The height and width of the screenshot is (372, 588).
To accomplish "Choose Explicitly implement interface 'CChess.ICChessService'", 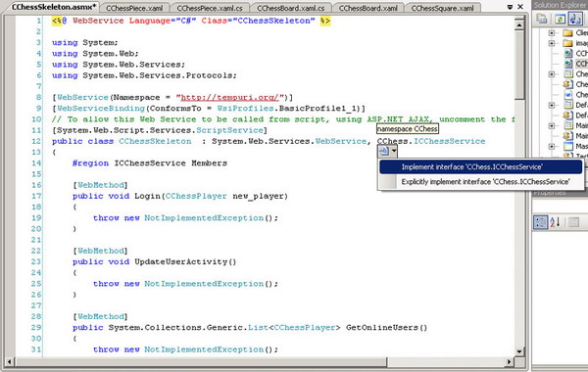I will click(x=481, y=182).
